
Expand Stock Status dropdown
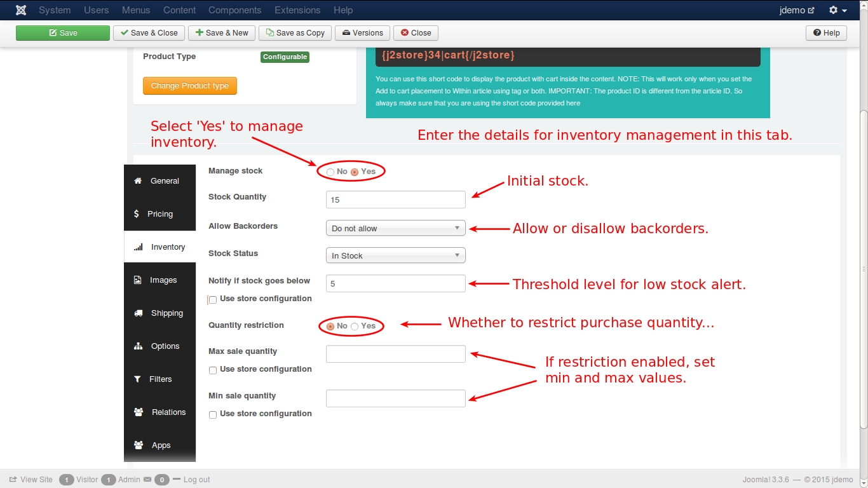tap(395, 255)
